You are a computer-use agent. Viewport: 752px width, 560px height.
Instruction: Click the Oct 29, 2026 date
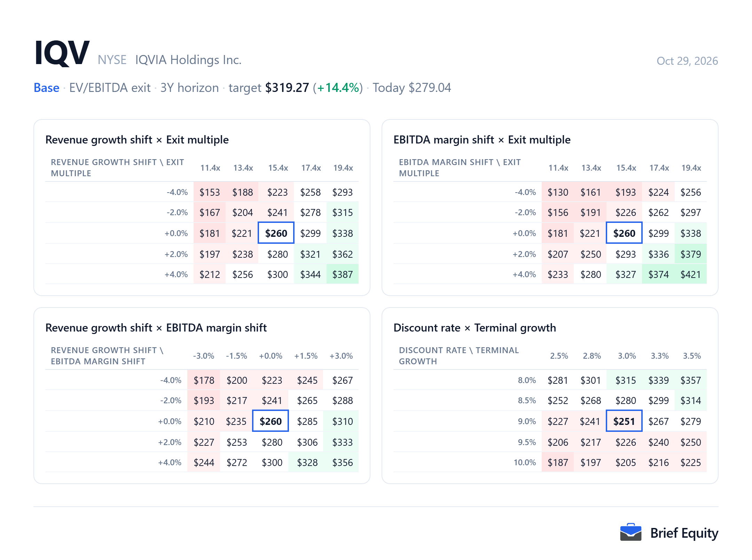tap(687, 61)
